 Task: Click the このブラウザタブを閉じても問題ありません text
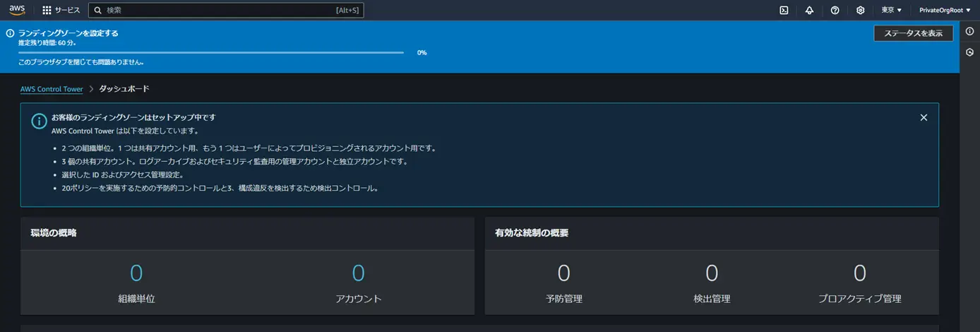coord(81,63)
